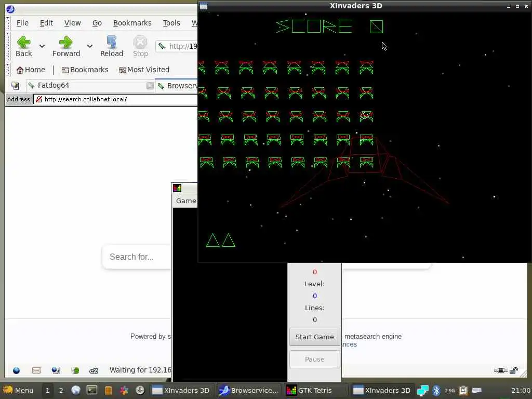The width and height of the screenshot is (532, 399).
Task: Click Start Game in GTK Tetris
Action: (x=314, y=337)
